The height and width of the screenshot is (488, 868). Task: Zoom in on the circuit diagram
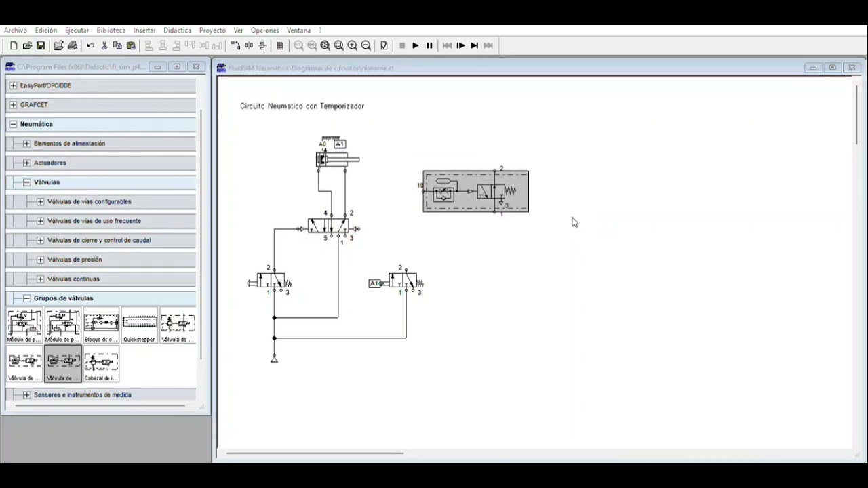tap(353, 45)
